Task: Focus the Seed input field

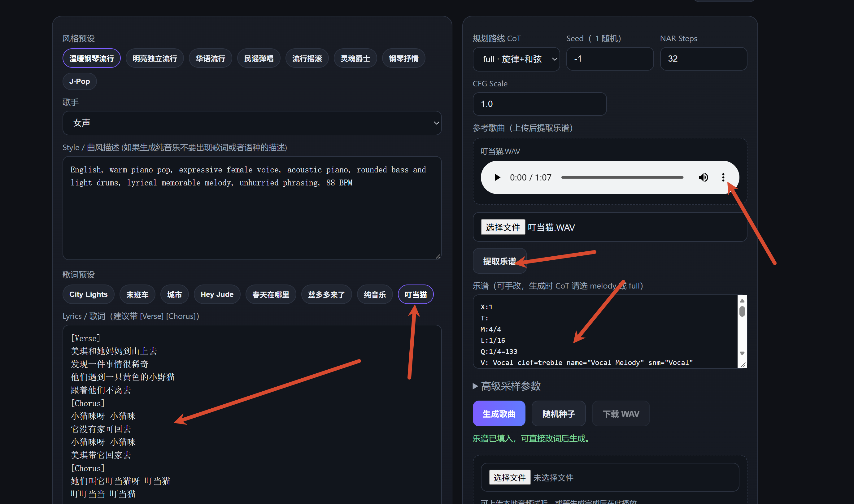Action: pos(610,59)
